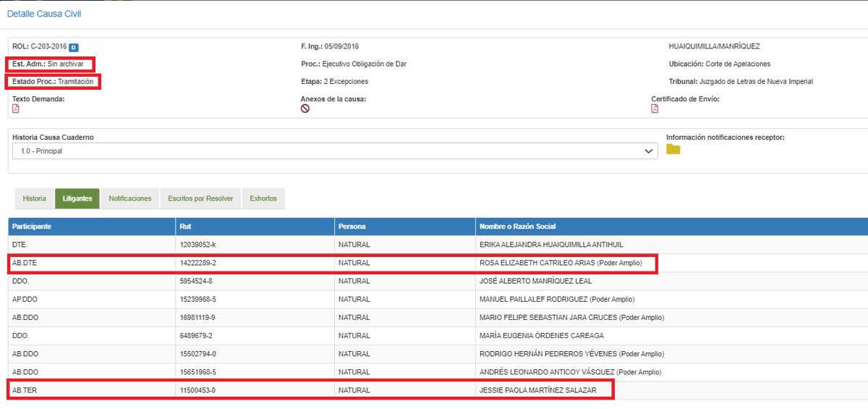Click the name JOSÉ ALBERTO MANRÍQUEZ LEAL
This screenshot has height=409, width=868.
(x=535, y=282)
